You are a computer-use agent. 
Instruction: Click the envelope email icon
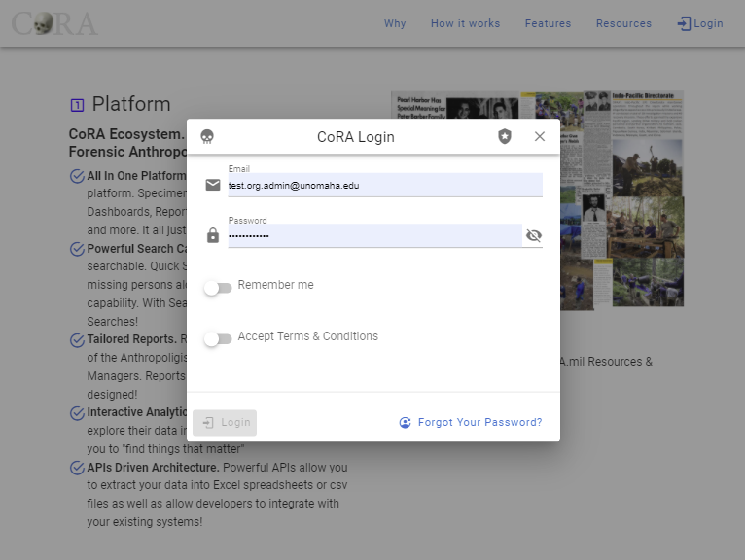click(x=213, y=185)
